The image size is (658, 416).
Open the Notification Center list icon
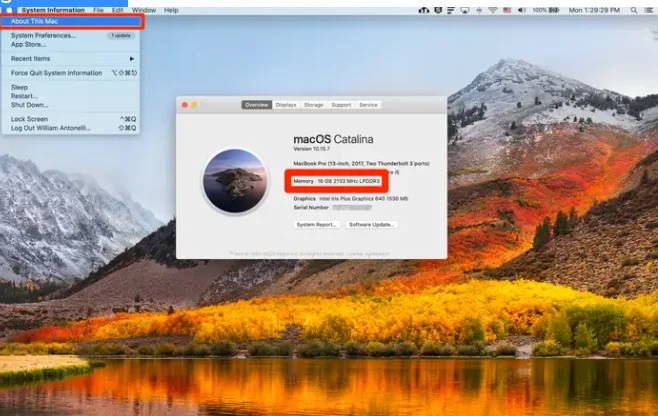pyautogui.click(x=649, y=10)
